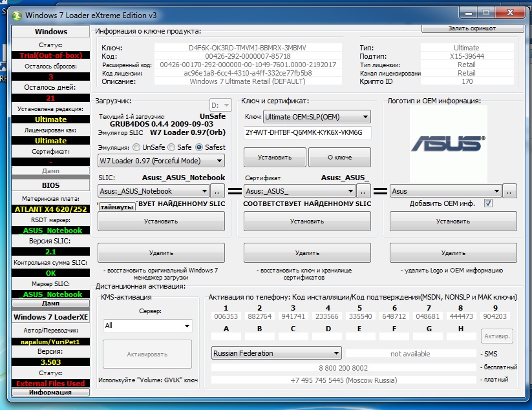
Task: Click the Активир. phone activation button
Action: point(496,336)
